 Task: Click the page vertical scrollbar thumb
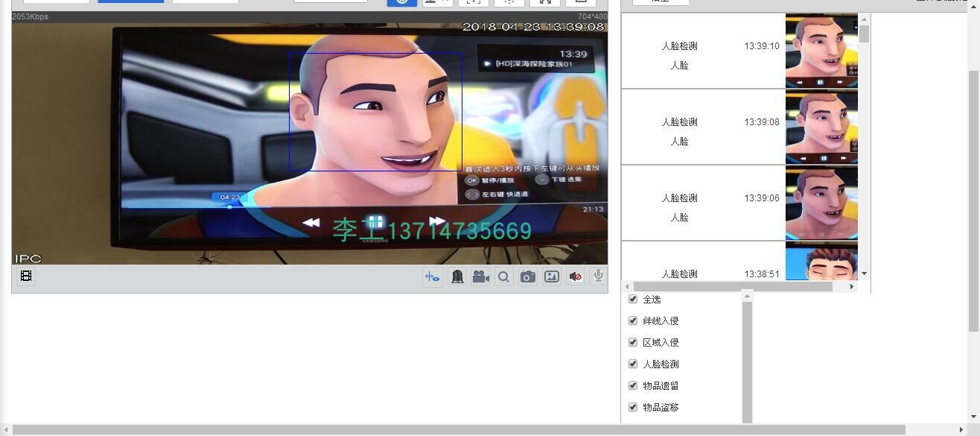coord(973,201)
